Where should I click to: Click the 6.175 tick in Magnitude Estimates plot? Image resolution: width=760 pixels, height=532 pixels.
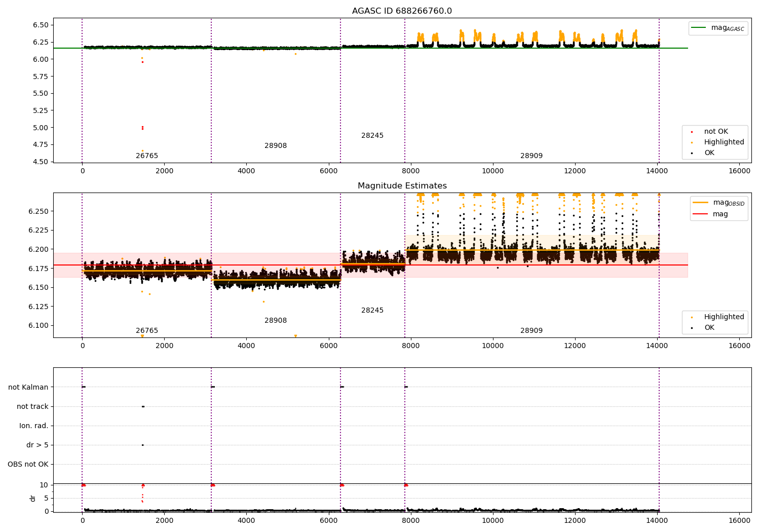[38, 269]
